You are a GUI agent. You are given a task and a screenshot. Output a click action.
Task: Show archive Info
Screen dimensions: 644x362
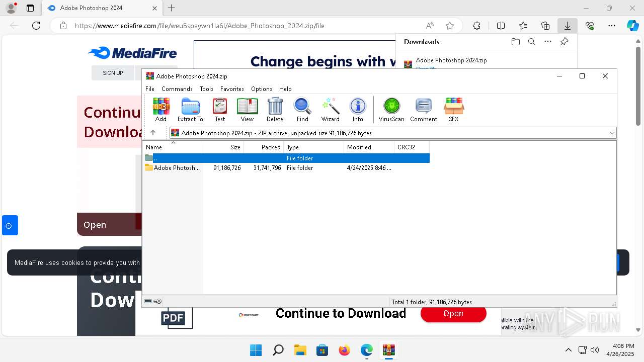click(358, 110)
